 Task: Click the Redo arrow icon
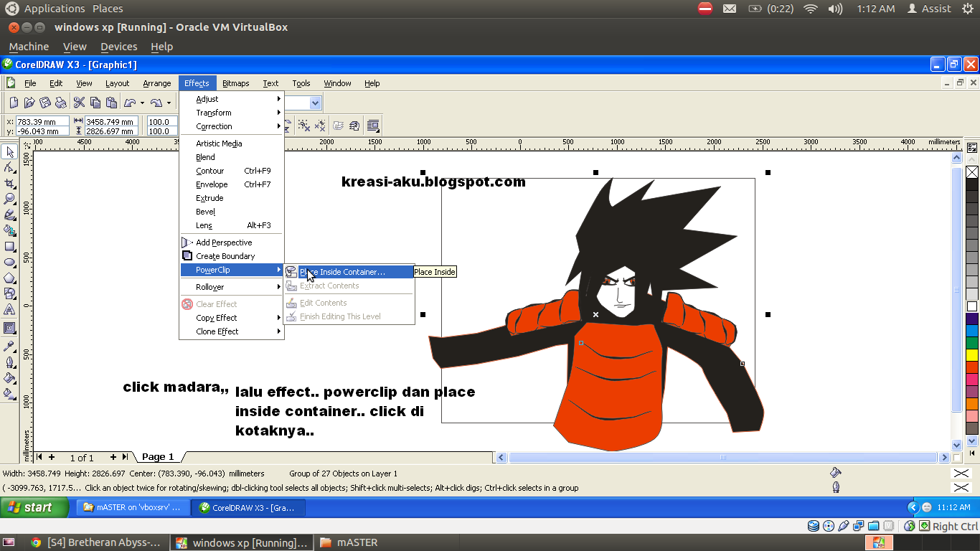(156, 103)
